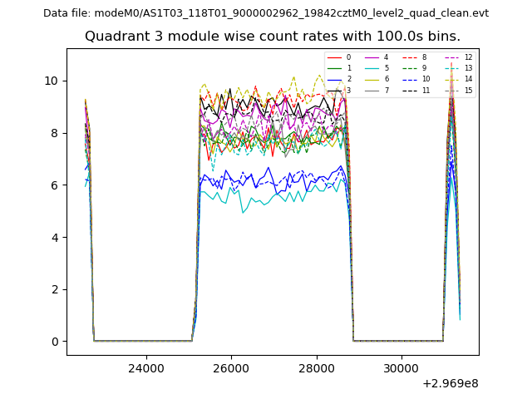Screen dimensions: 532x399
Task: Click the y-axis tick label 6
Action: tap(55, 185)
